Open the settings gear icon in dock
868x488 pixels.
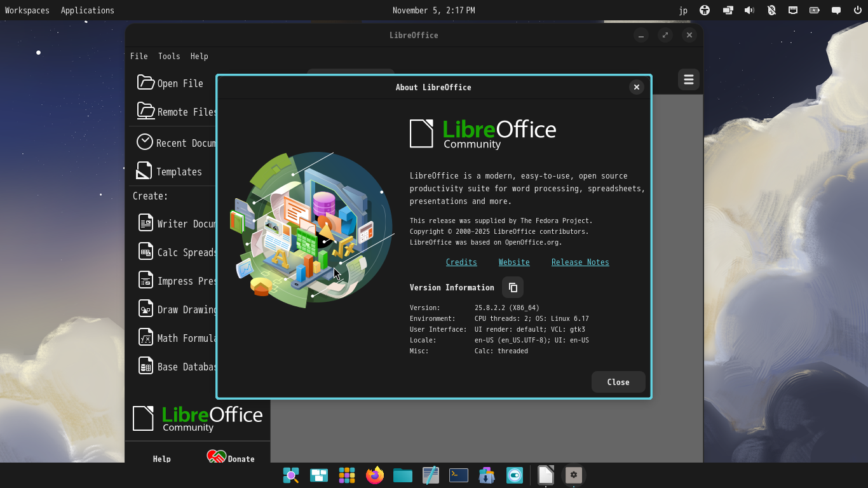coord(574,475)
